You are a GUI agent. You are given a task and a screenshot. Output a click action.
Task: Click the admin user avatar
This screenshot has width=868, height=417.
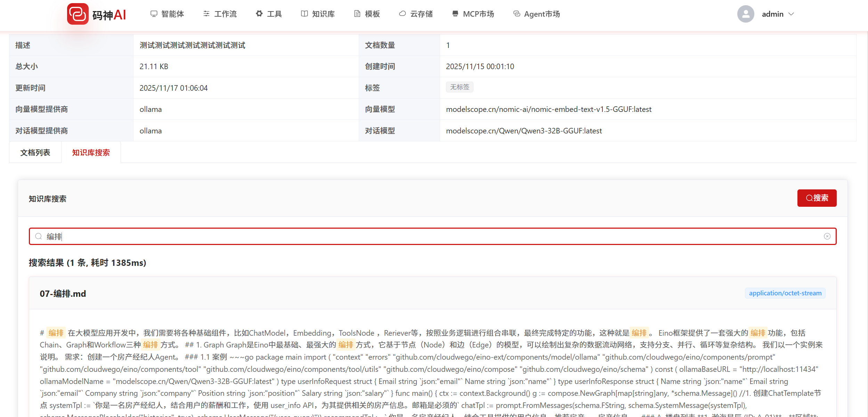point(746,14)
